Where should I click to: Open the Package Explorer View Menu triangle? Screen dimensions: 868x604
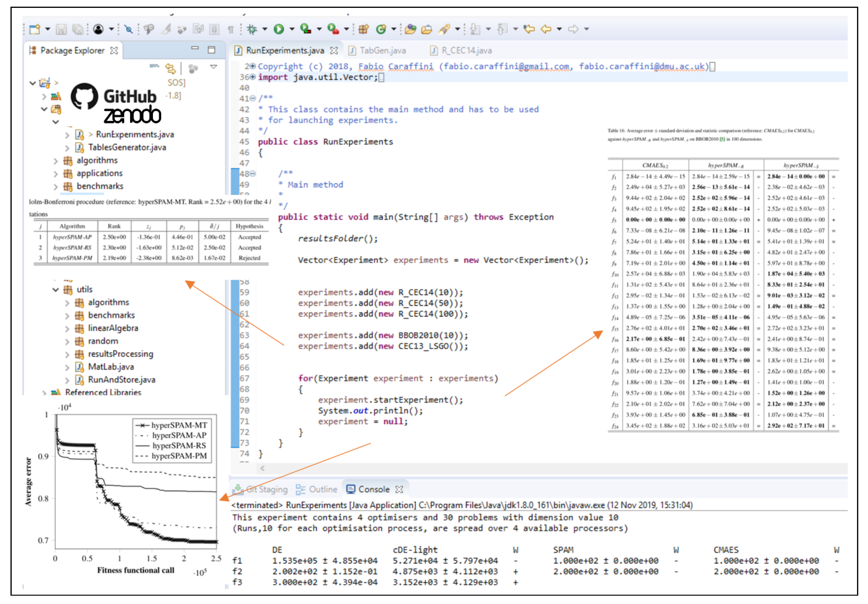click(x=214, y=66)
